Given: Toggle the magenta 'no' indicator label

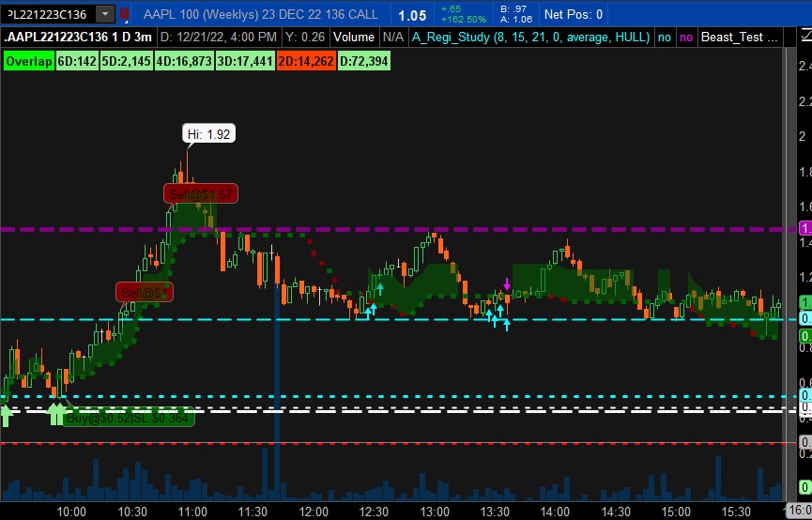Looking at the screenshot, I should click(x=686, y=38).
